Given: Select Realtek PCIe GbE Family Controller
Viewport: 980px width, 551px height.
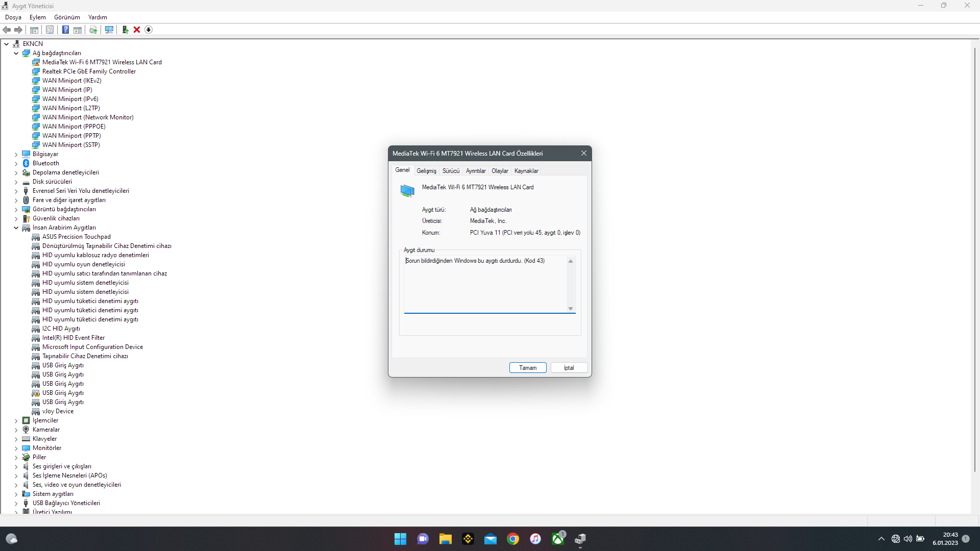Looking at the screenshot, I should 89,71.
